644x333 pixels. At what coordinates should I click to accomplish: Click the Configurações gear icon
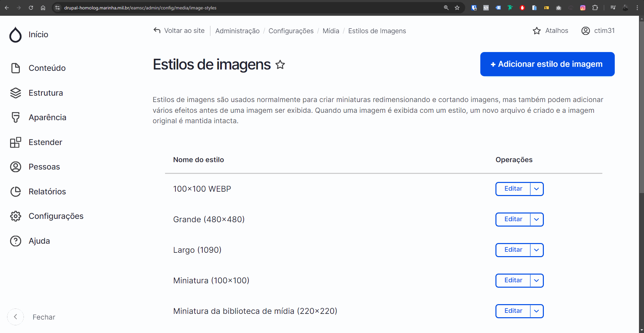(15, 216)
